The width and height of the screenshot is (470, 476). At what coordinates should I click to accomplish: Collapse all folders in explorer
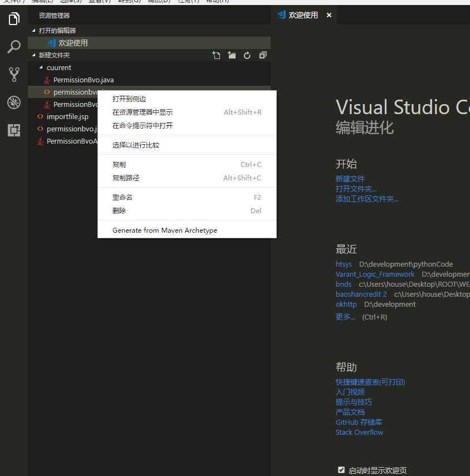tap(263, 55)
